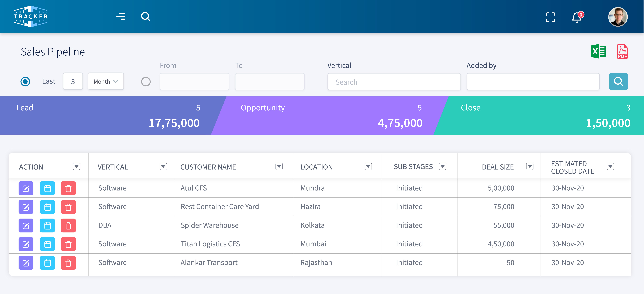Image resolution: width=644 pixels, height=294 pixels.
Task: Click the Kolkata location cell
Action: [x=312, y=225]
